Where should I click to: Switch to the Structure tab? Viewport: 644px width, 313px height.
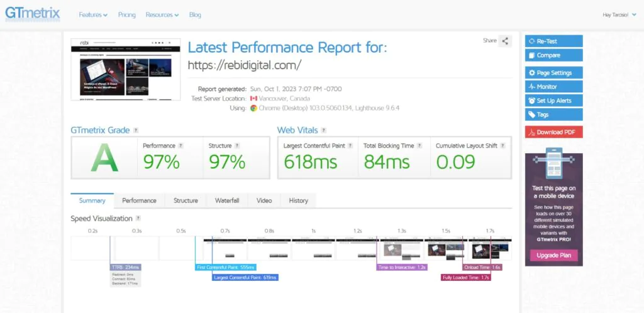[186, 200]
